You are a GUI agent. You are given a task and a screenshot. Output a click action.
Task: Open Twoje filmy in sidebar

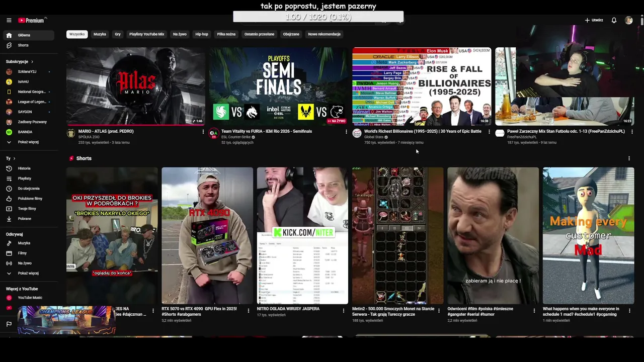pos(28,209)
